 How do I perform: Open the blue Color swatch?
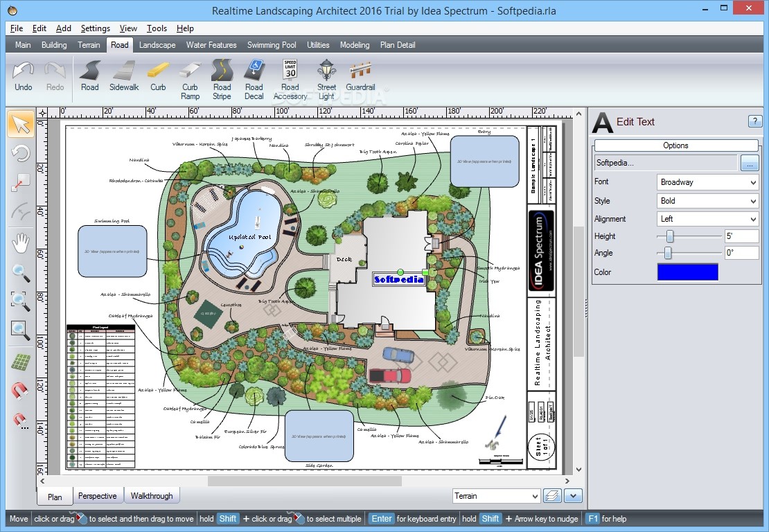687,272
